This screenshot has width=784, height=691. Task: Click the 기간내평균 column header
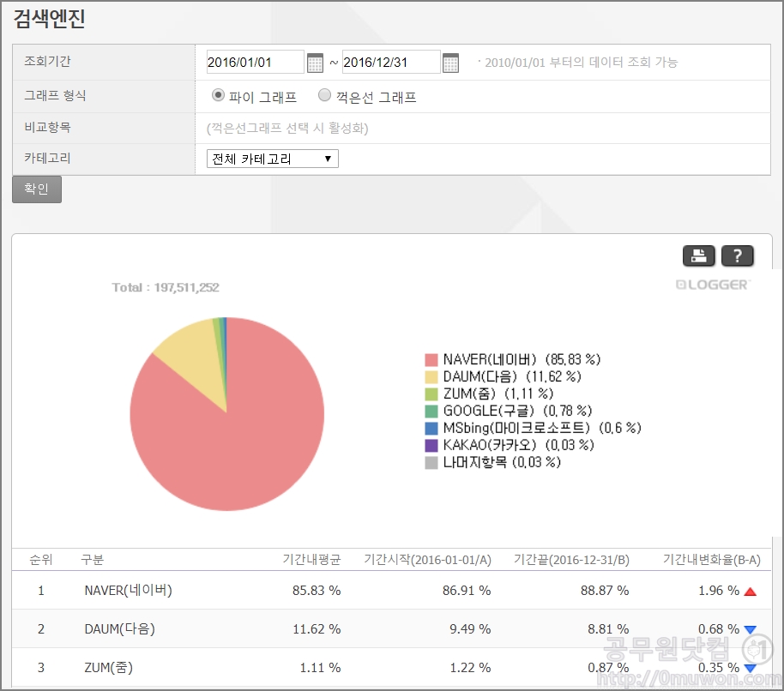[x=311, y=560]
